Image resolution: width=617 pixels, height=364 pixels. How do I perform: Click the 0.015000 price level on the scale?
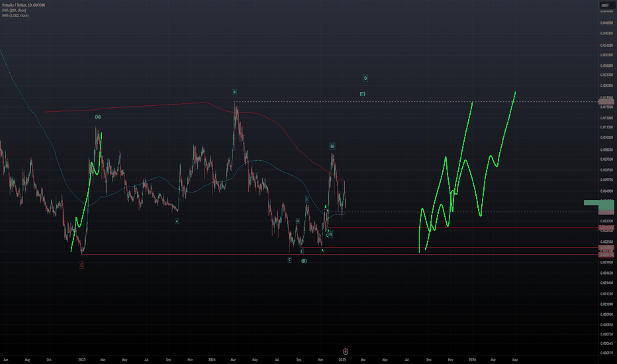pos(606,107)
